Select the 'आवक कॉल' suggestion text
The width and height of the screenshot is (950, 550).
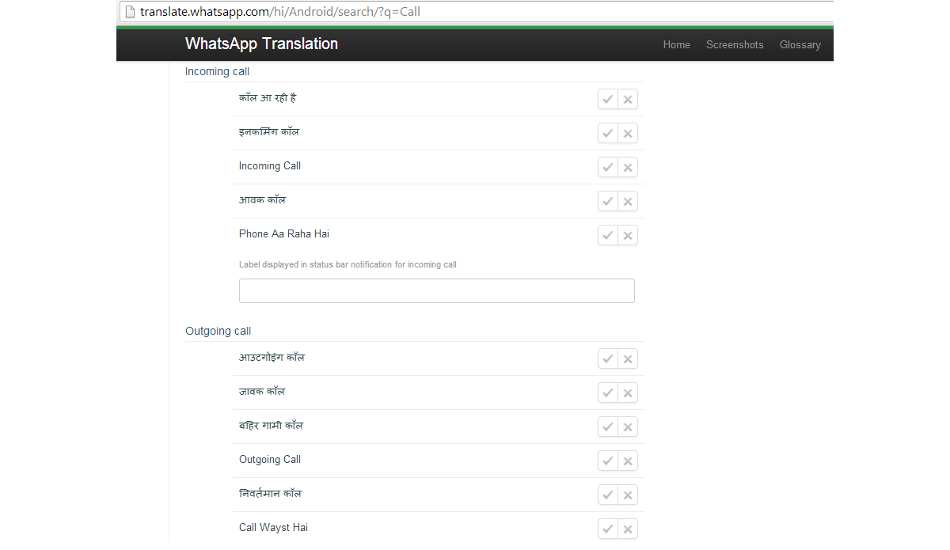click(x=262, y=200)
